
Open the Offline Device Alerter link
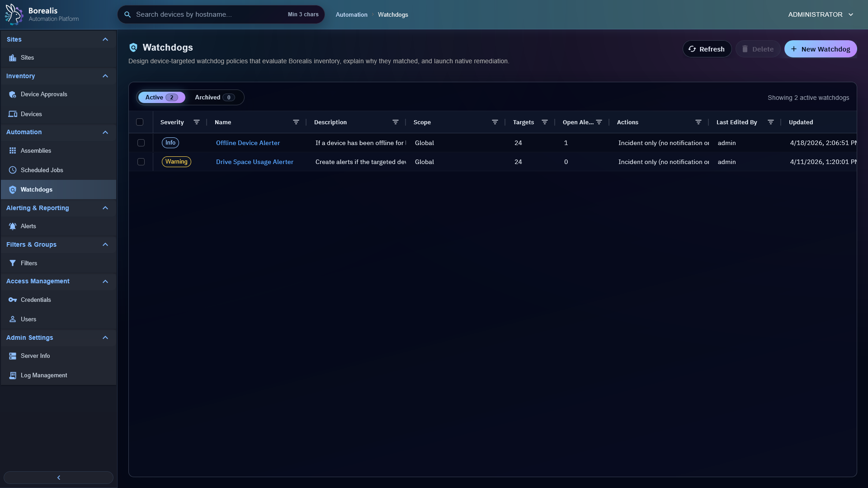[248, 143]
